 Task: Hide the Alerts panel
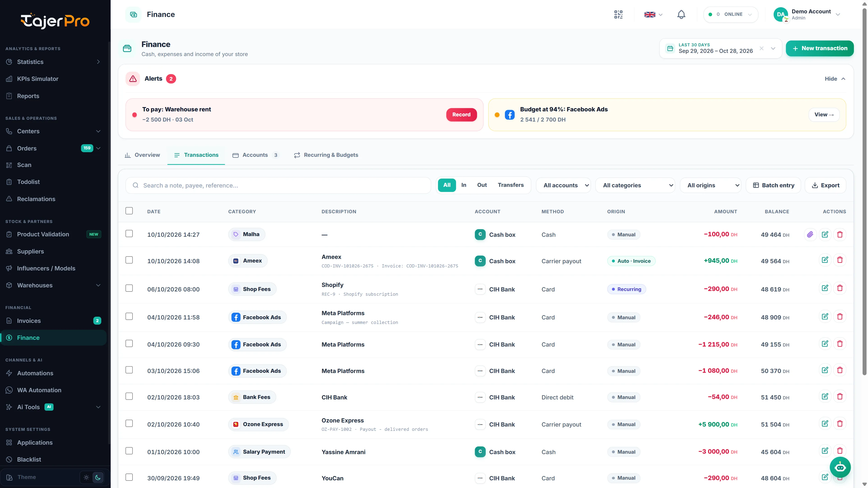[835, 79]
